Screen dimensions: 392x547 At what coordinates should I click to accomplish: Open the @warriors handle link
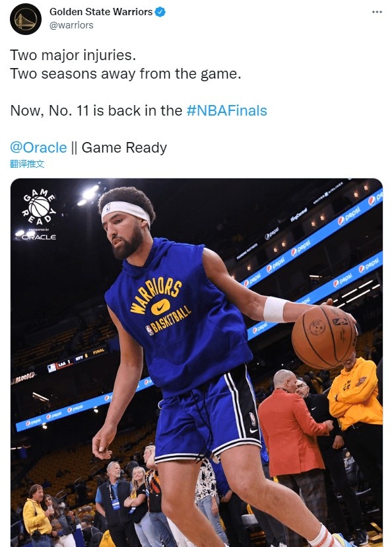[71, 26]
